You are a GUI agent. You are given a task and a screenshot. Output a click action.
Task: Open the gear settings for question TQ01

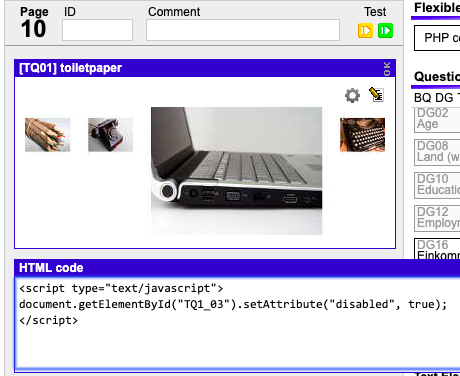[352, 96]
